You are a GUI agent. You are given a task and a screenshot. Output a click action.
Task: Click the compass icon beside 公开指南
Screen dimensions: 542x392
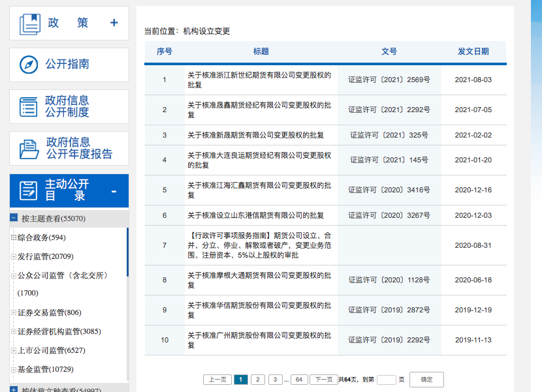[29, 65]
